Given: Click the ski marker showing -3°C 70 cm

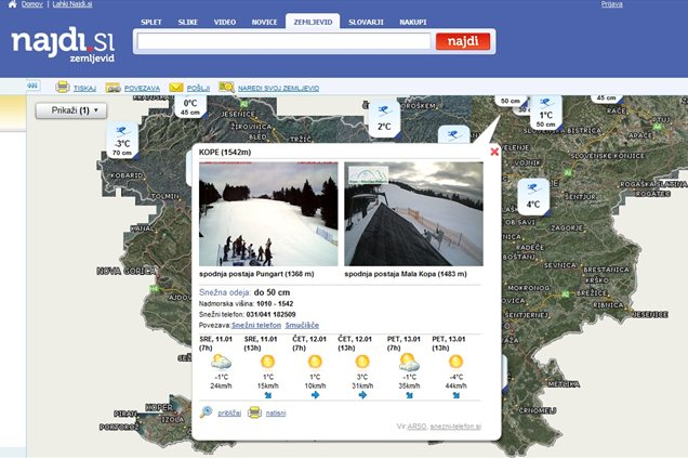Looking at the screenshot, I should pyautogui.click(x=122, y=140).
